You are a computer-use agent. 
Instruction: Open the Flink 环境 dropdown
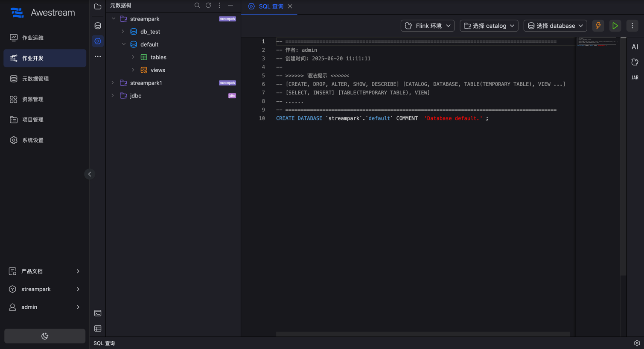coord(427,26)
